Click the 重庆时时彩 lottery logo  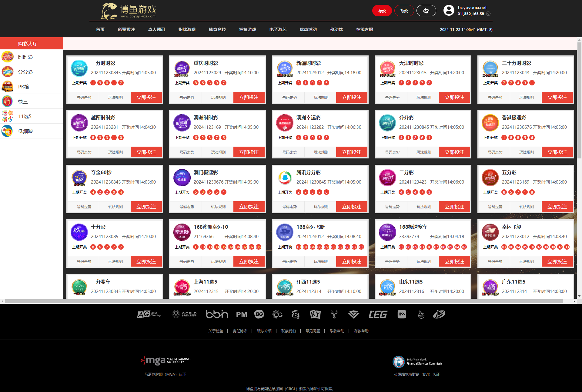pyautogui.click(x=182, y=68)
